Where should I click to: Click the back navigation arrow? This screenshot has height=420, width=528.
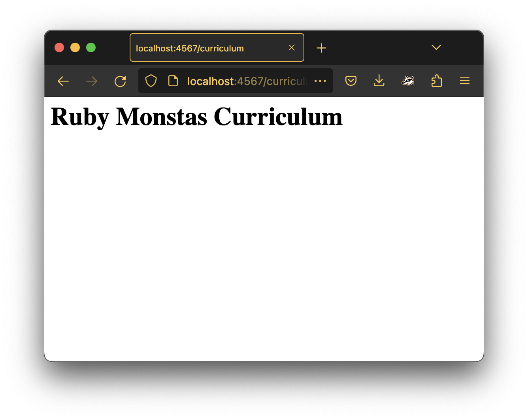coord(63,81)
